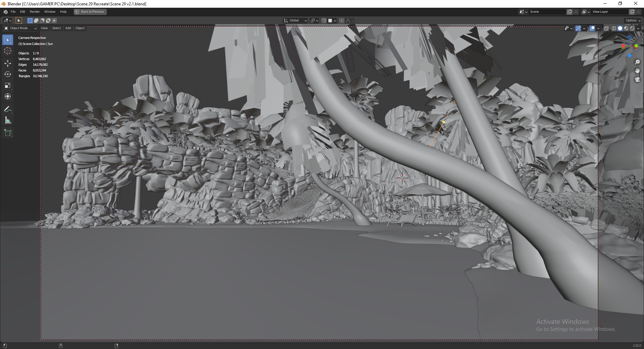644x349 pixels.
Task: Open the Object Mode dropdown
Action: [20, 28]
